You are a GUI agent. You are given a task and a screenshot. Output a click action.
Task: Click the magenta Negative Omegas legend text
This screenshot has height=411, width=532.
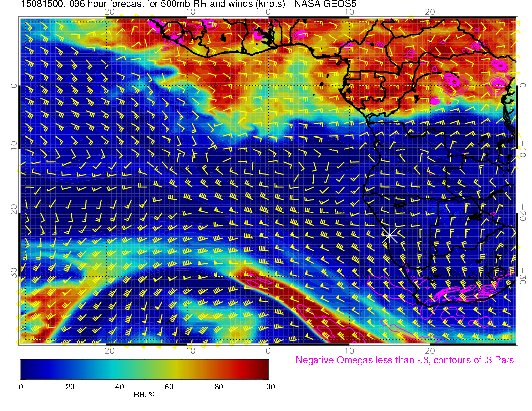tap(405, 360)
